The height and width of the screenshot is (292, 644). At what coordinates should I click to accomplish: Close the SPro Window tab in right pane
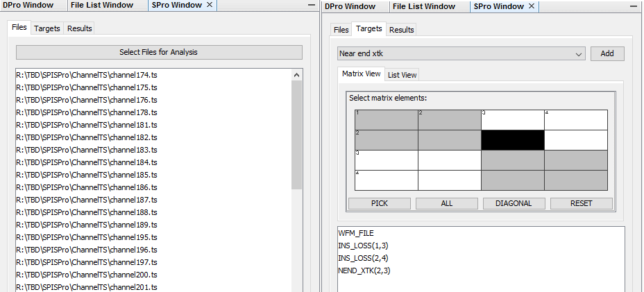pos(532,6)
